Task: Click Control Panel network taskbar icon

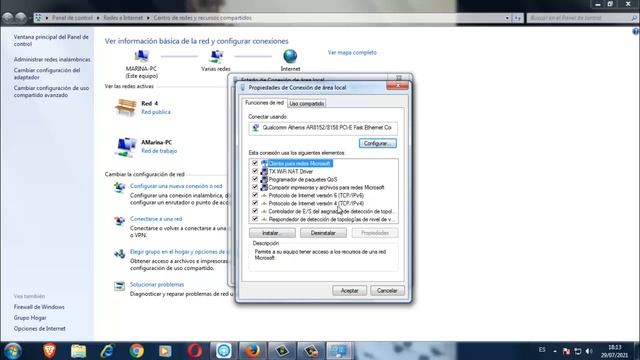Action: (338, 351)
